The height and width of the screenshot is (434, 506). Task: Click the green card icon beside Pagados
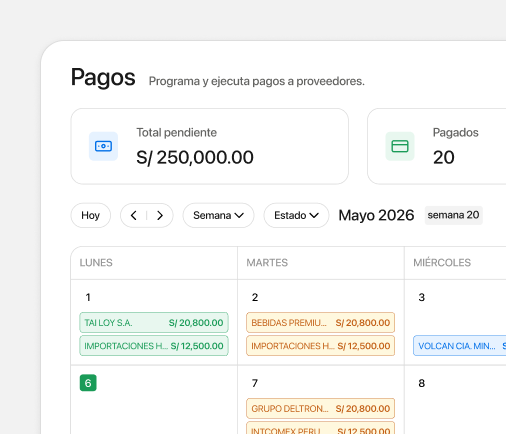point(400,146)
